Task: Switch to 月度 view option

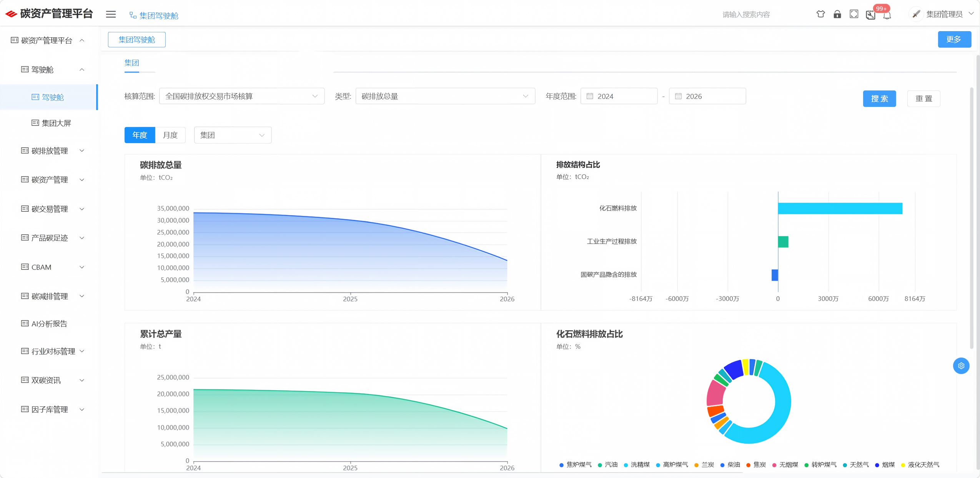Action: [x=170, y=135]
